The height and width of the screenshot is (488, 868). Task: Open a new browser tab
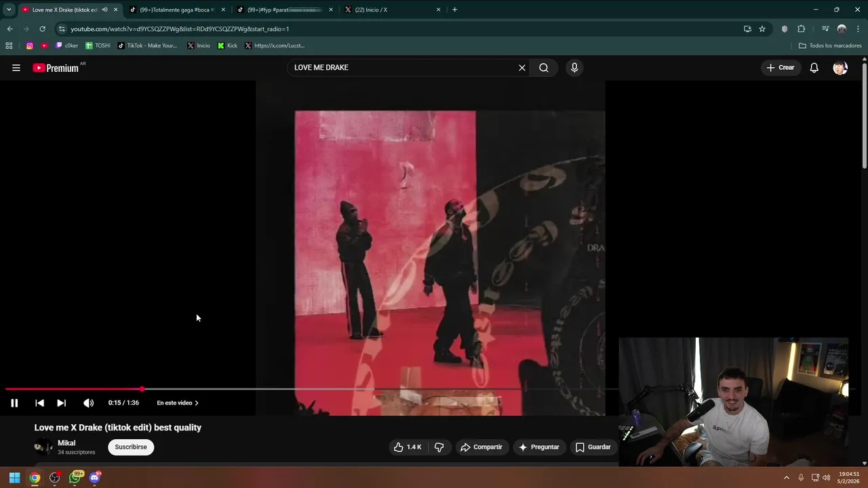point(454,9)
